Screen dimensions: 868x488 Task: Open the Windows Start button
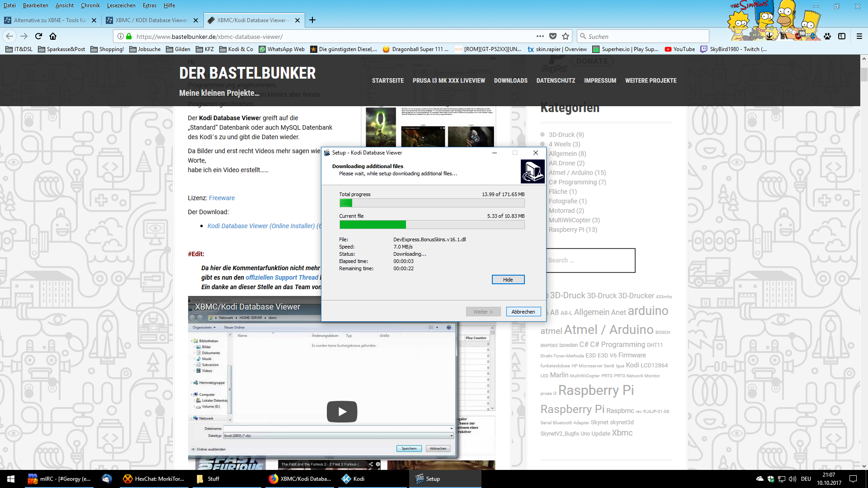[x=11, y=479]
